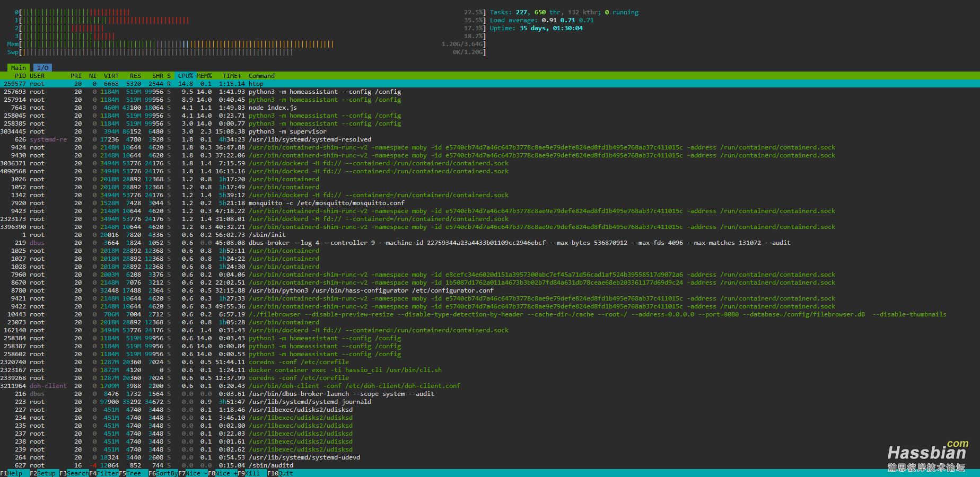This screenshot has height=477, width=980.
Task: Select mosquitto process row
Action: (x=490, y=203)
